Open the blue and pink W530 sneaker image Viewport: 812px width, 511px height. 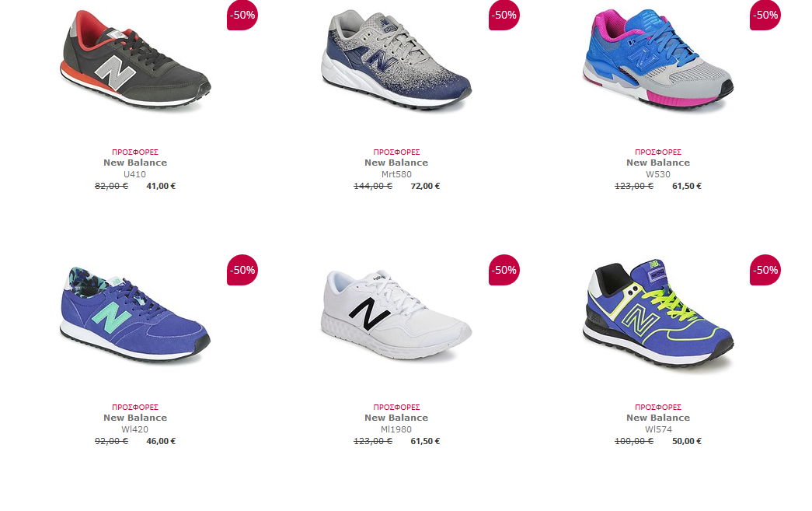click(x=657, y=60)
